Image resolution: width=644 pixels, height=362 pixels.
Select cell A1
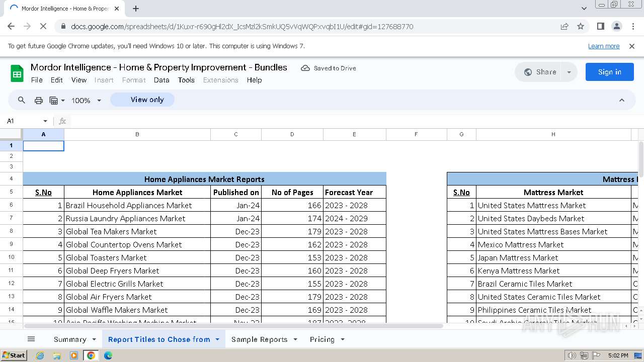[44, 145]
